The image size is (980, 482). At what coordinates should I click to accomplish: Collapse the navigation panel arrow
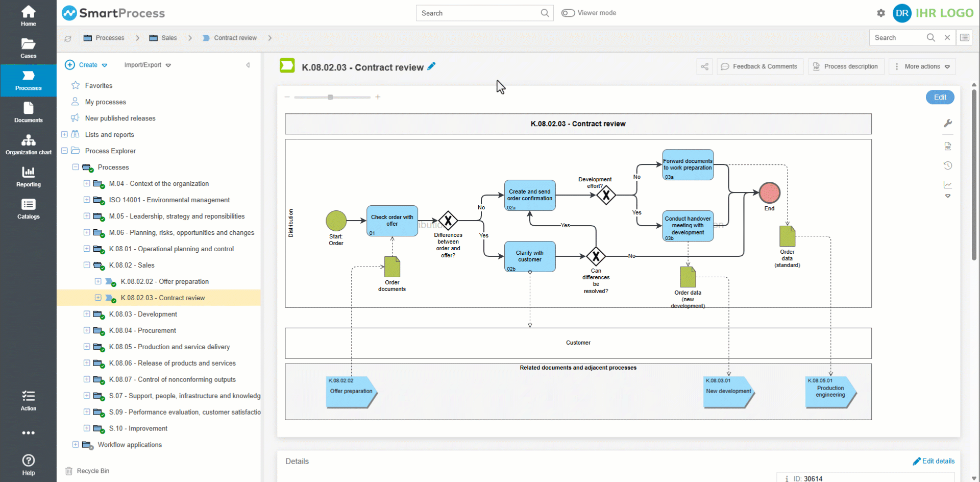[x=248, y=65]
